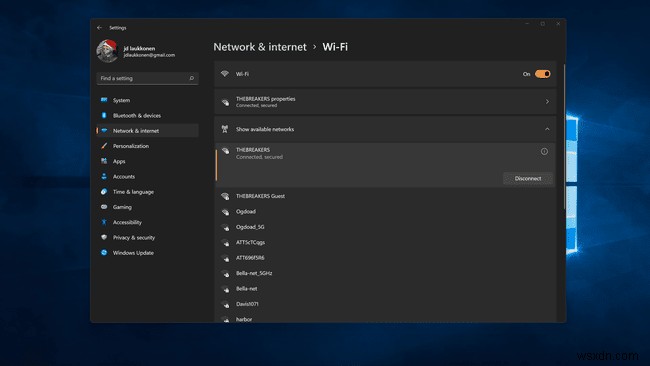Select the harbor network

coord(385,318)
